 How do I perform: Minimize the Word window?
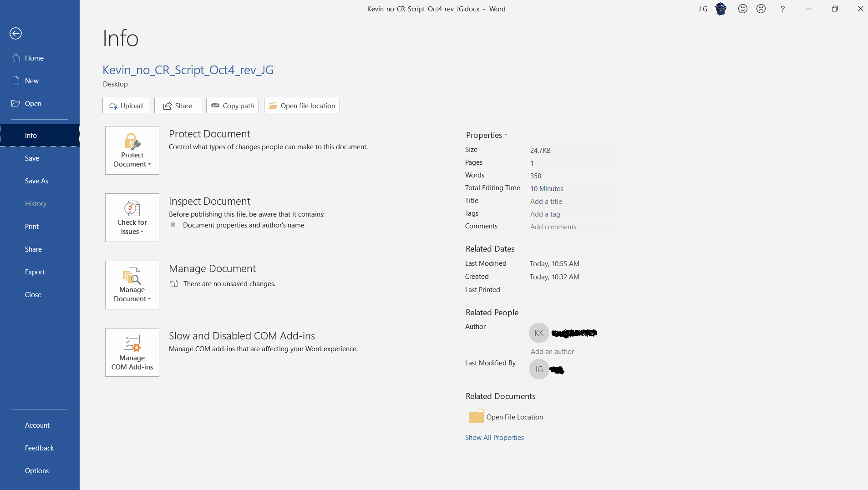[809, 9]
